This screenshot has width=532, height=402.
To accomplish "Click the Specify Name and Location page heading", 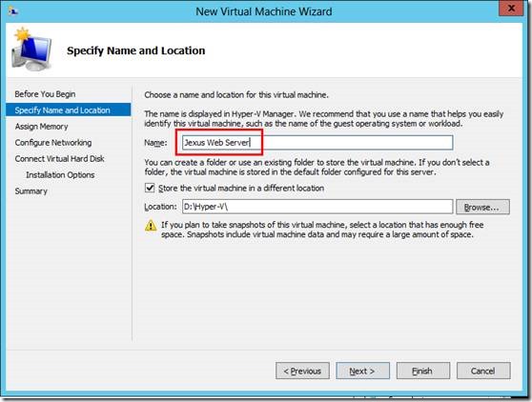I will point(136,50).
